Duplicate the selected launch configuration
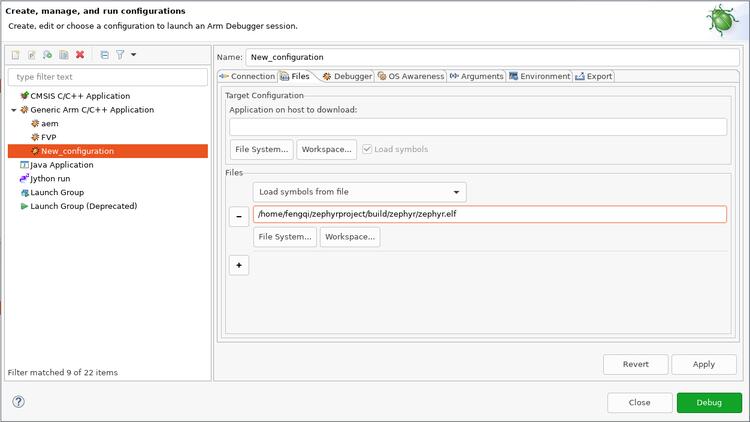750x422 pixels. tap(63, 55)
